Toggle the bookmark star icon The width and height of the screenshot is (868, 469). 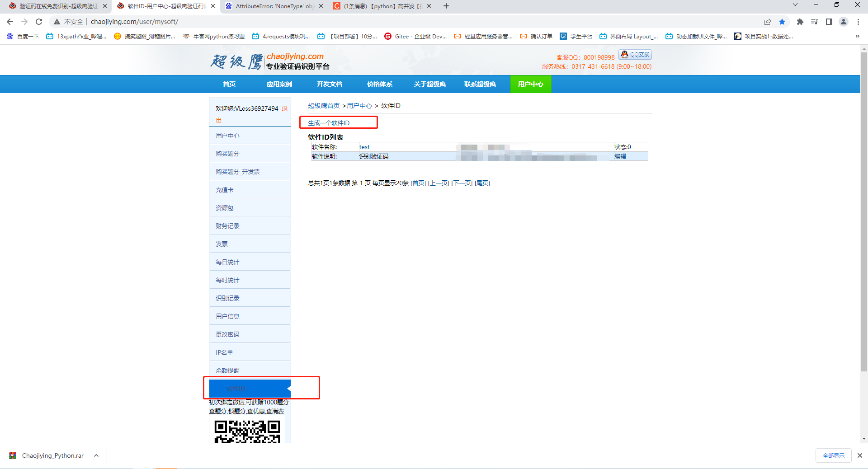782,22
